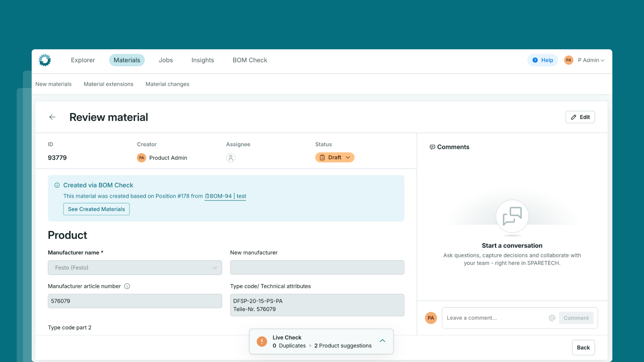This screenshot has width=644, height=362.
Task: Open the BOM-94 | test link
Action: [225, 196]
